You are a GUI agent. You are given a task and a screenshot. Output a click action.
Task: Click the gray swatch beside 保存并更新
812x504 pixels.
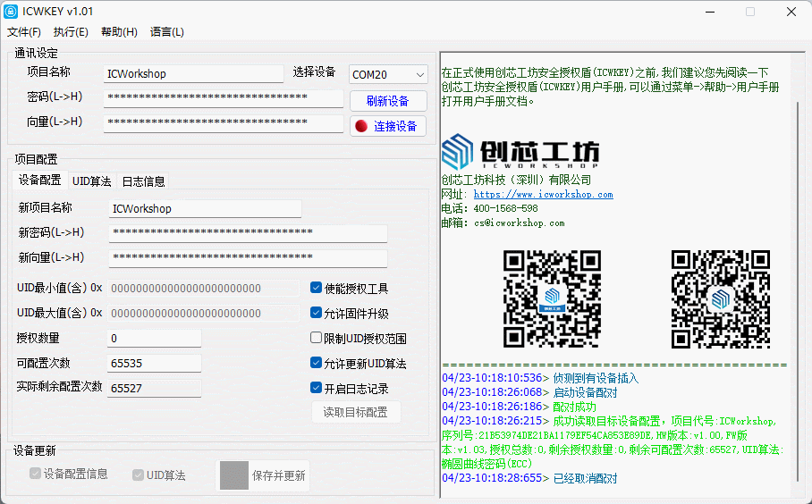pyautogui.click(x=234, y=475)
